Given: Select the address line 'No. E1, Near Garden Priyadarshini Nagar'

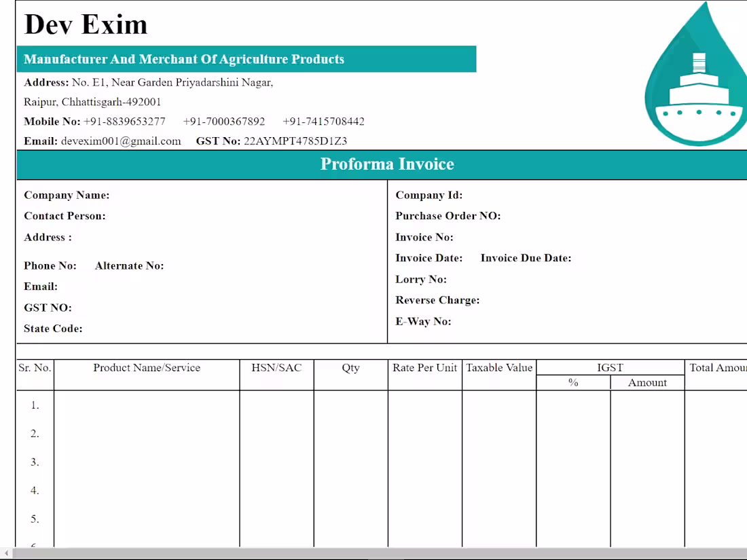Looking at the screenshot, I should (172, 82).
